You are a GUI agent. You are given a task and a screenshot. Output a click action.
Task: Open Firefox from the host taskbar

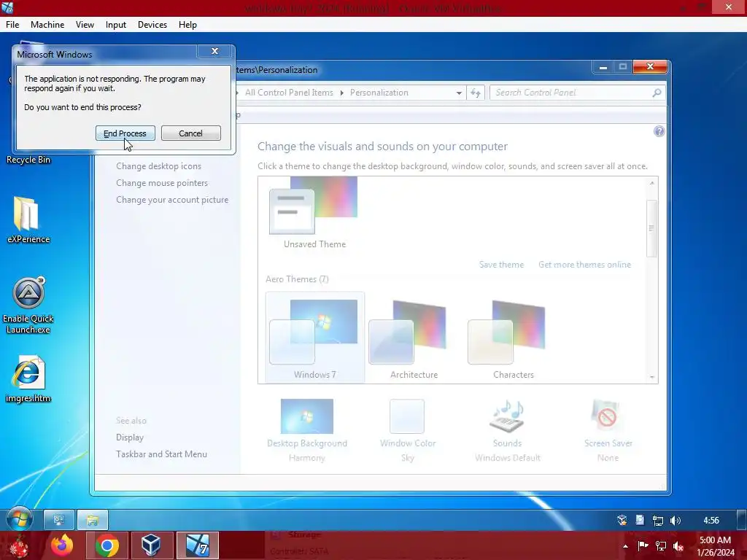(63, 545)
